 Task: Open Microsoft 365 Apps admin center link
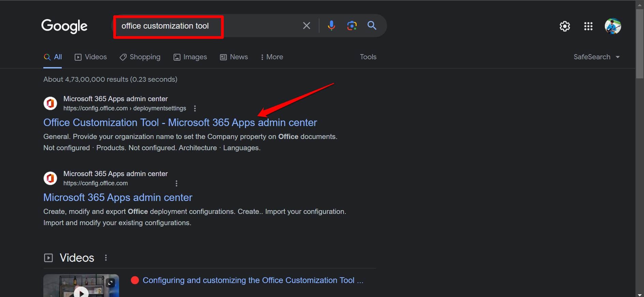click(x=118, y=198)
